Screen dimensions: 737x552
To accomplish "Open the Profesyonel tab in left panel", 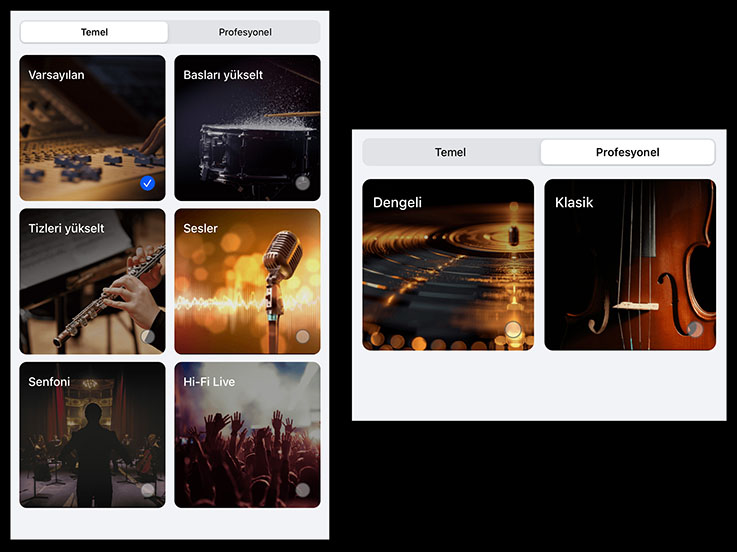I will [x=245, y=32].
